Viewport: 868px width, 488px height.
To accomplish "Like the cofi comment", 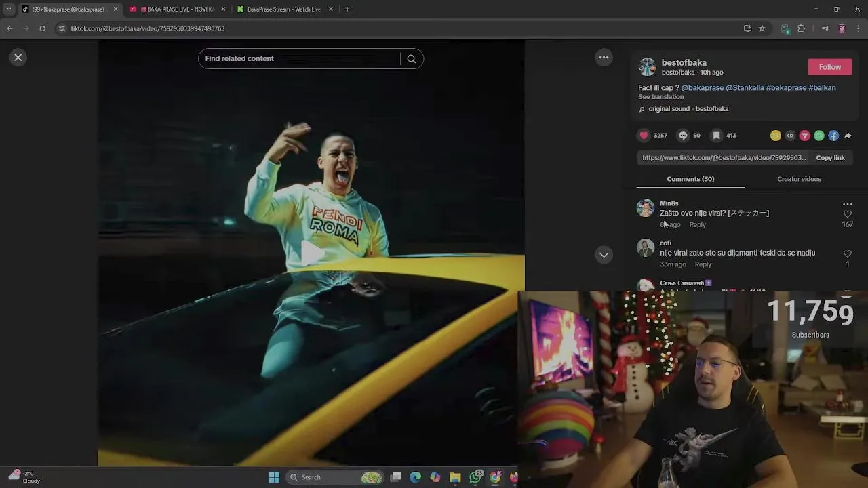I will click(847, 254).
